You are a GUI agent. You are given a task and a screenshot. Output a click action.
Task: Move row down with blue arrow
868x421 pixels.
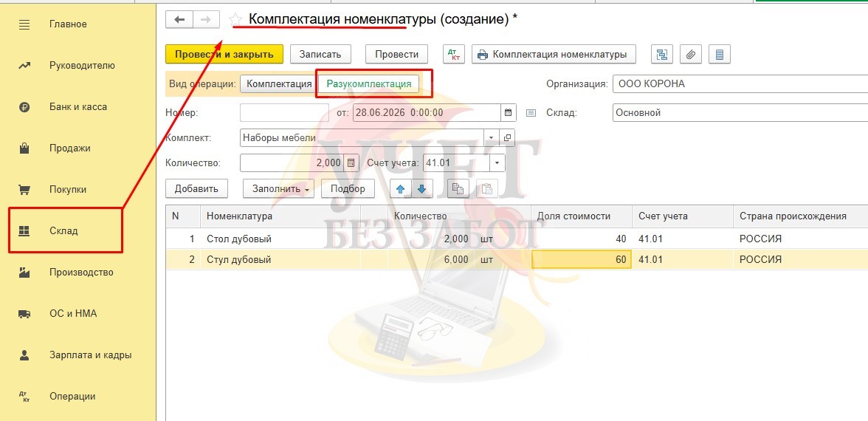tap(422, 188)
